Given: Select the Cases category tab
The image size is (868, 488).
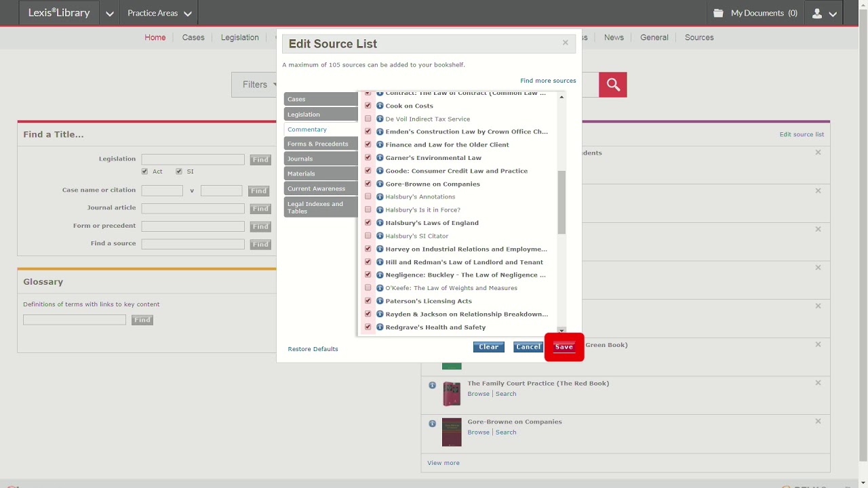Looking at the screenshot, I should (x=321, y=99).
